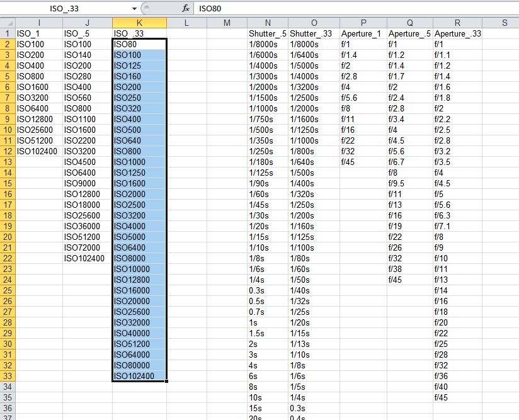Image resolution: width=519 pixels, height=420 pixels.
Task: Click the cell containing ISO102400 in column K
Action: tap(139, 376)
